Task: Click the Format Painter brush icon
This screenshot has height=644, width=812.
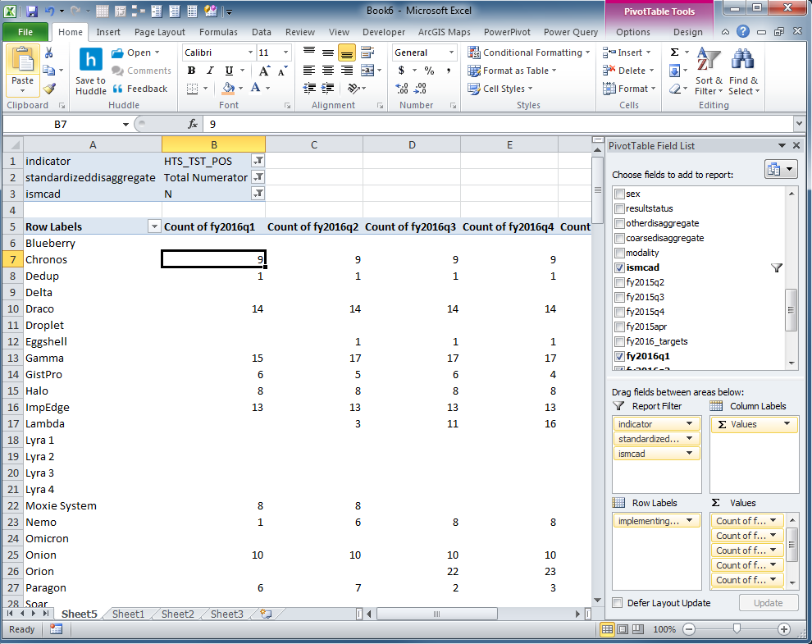Action: click(x=49, y=89)
